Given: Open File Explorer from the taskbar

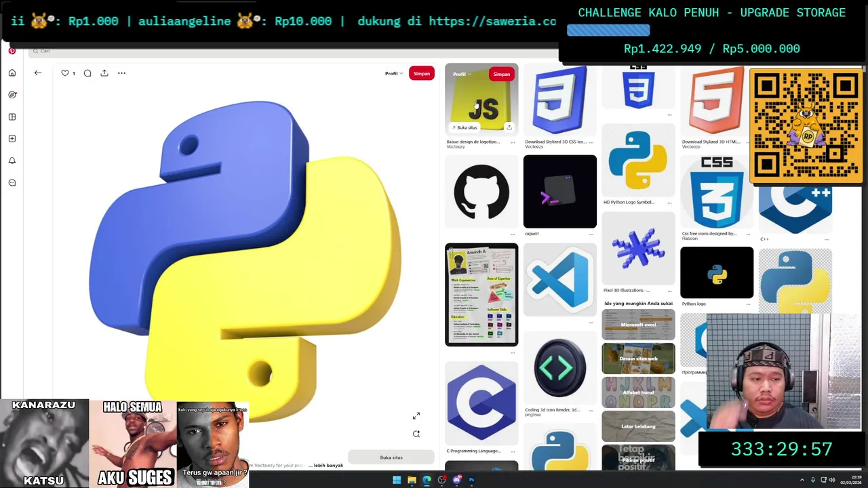Looking at the screenshot, I should (412, 480).
